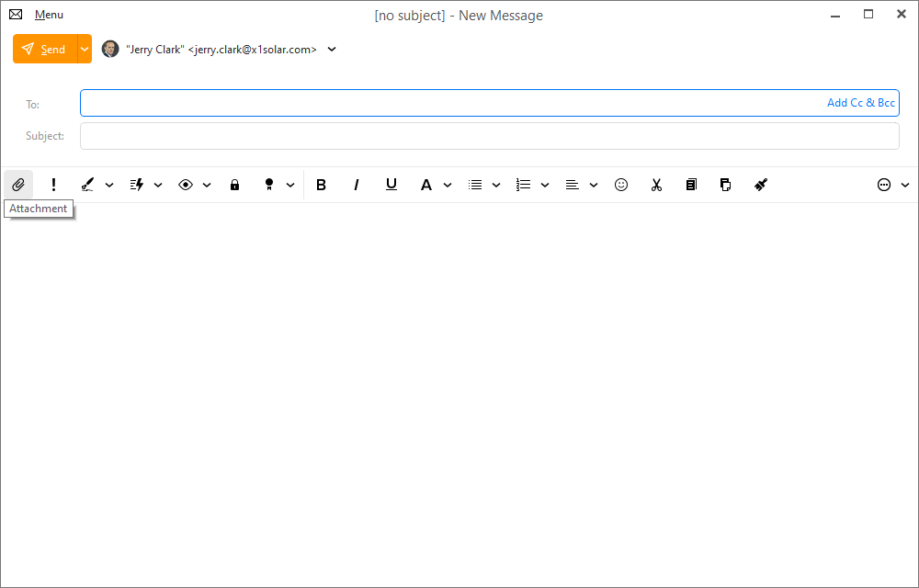Cut selection with the scissors icon
The image size is (919, 588).
pos(656,185)
